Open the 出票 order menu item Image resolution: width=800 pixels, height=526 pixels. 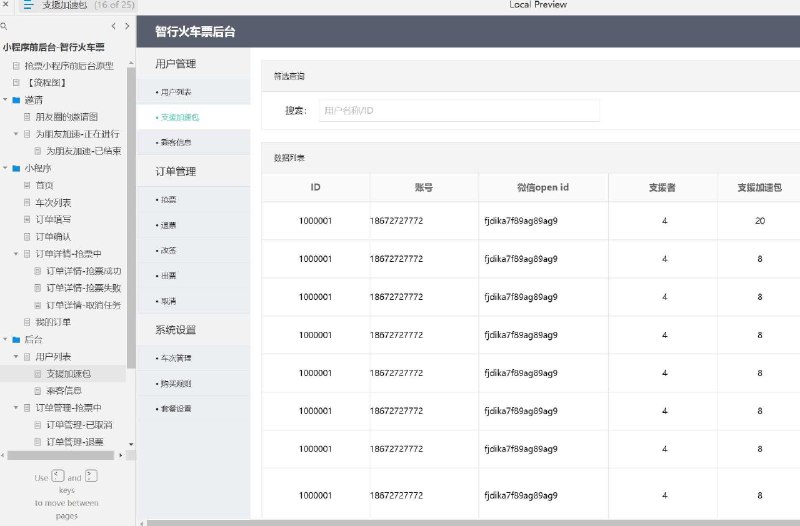pos(193,275)
